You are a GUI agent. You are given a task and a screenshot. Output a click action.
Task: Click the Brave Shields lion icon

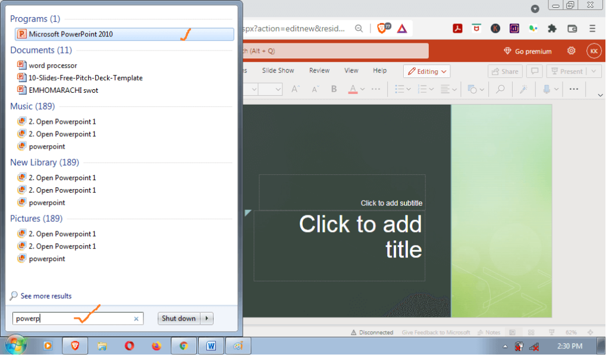coord(382,29)
